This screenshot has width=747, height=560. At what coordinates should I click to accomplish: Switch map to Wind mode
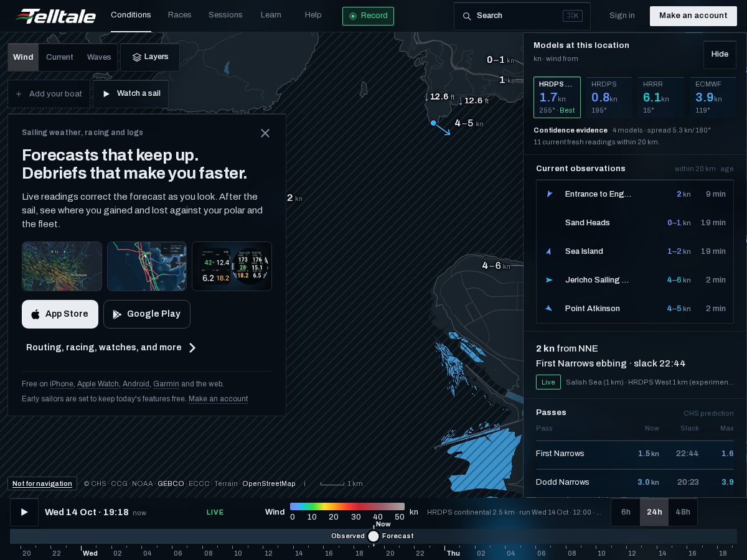coord(23,57)
